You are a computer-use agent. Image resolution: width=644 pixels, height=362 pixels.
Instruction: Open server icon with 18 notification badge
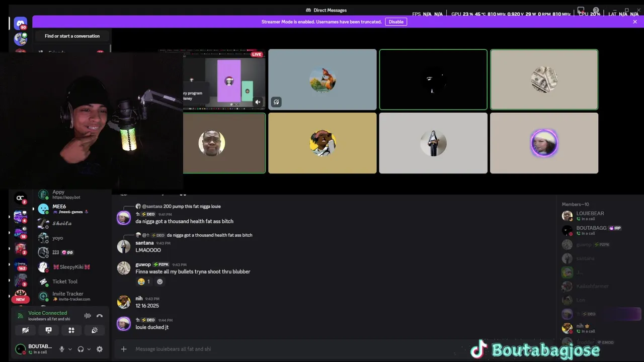click(21, 232)
